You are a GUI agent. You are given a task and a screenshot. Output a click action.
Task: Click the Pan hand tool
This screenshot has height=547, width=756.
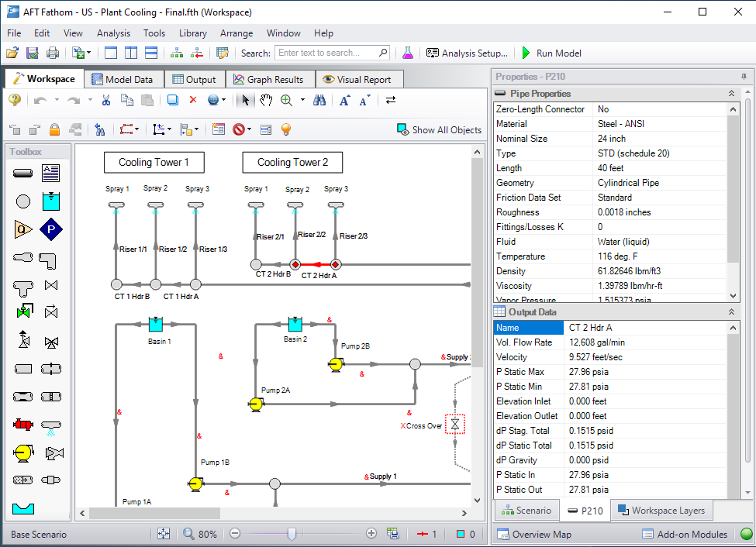click(x=266, y=100)
